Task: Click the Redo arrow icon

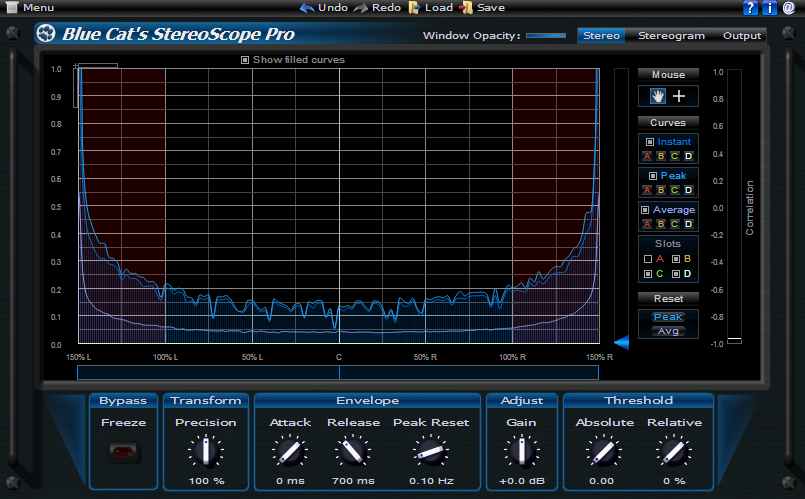Action: (x=360, y=8)
